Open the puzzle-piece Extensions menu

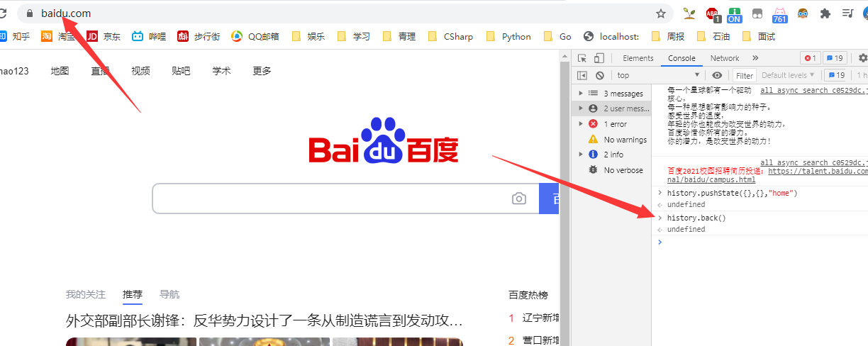[x=825, y=13]
